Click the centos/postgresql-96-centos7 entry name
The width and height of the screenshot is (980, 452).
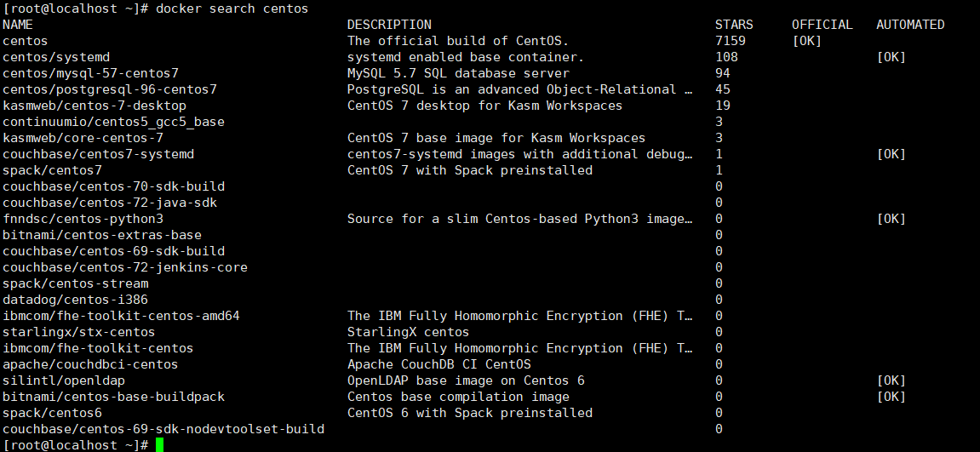[x=109, y=89]
